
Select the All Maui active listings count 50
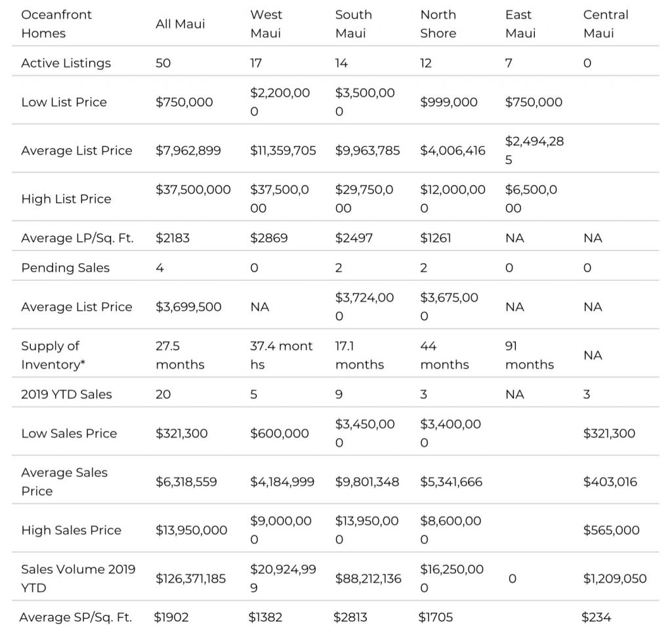click(x=163, y=64)
